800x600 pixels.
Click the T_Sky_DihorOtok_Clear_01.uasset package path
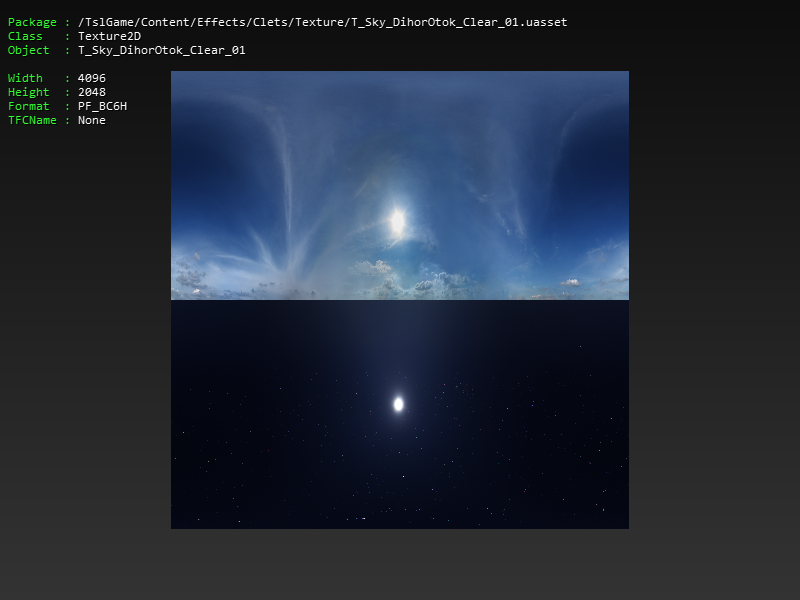pos(322,22)
